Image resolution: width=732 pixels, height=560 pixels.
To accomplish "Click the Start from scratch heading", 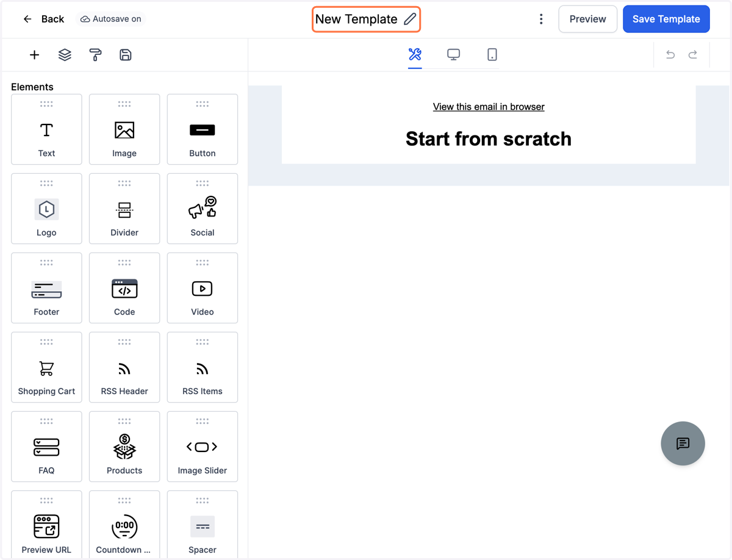I will [x=489, y=139].
